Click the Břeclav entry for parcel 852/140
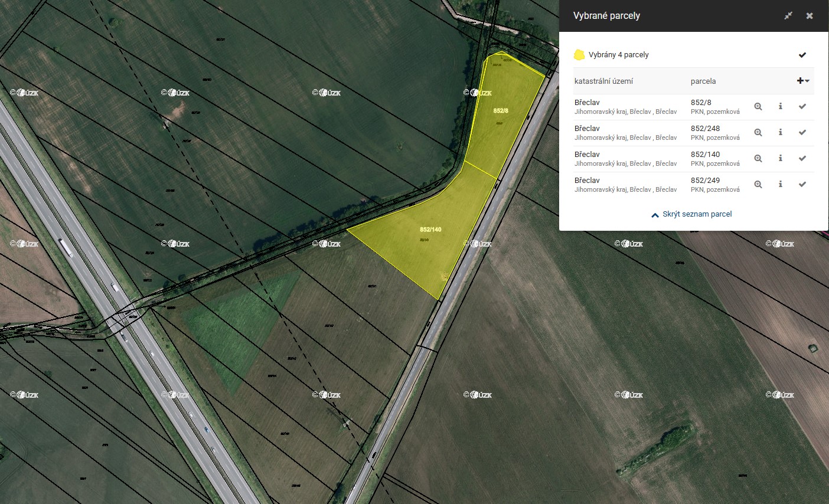This screenshot has height=504, width=829. [x=587, y=155]
